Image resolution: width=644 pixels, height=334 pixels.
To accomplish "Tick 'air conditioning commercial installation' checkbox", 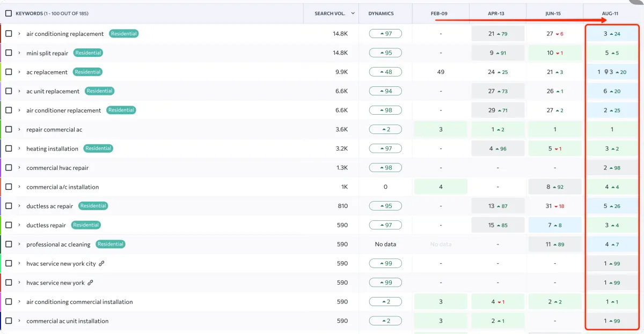I will [x=9, y=302].
